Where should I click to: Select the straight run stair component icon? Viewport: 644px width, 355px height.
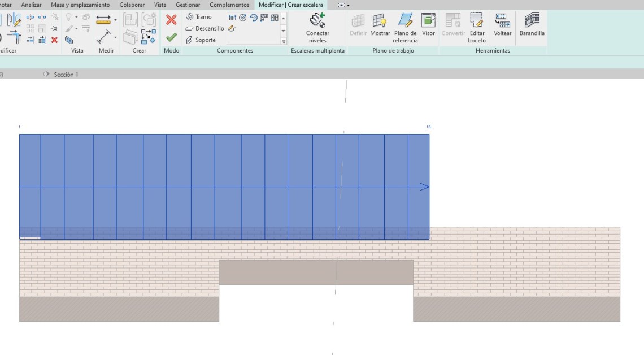pyautogui.click(x=232, y=18)
